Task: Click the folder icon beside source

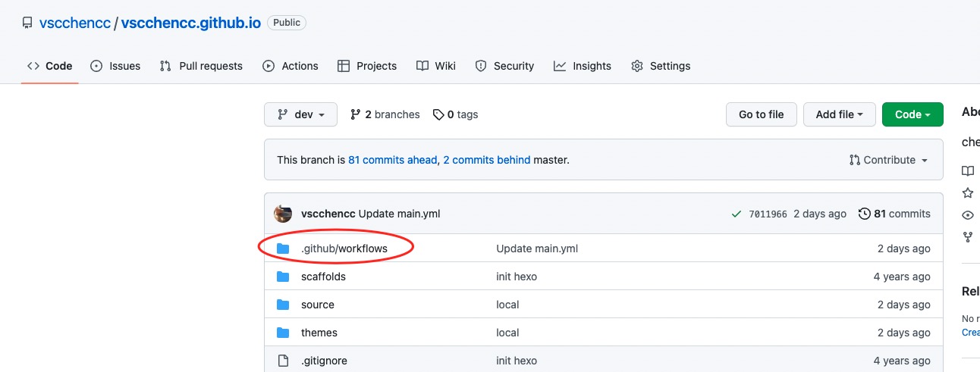Action: point(283,305)
